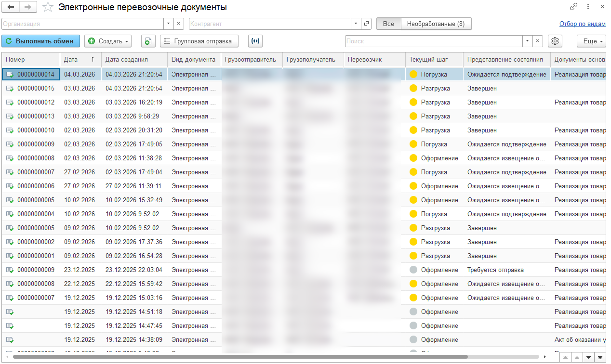611x364 pixels.
Task: Click document icon of 19.12.2025 14:51:18 row
Action: [10, 312]
